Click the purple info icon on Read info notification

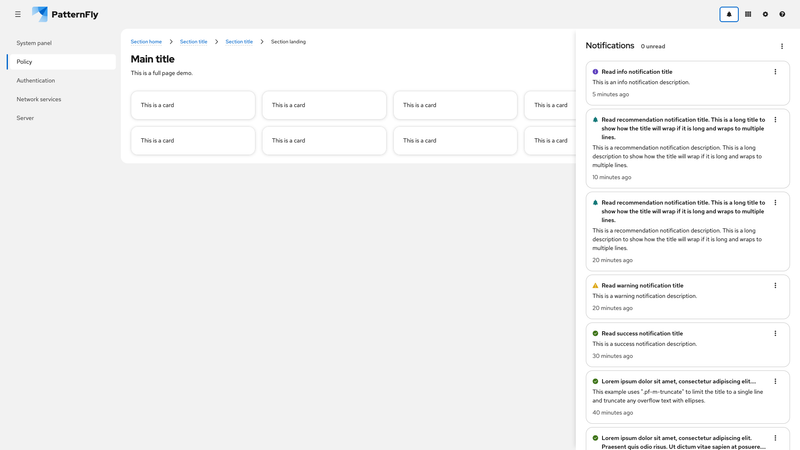pos(595,72)
